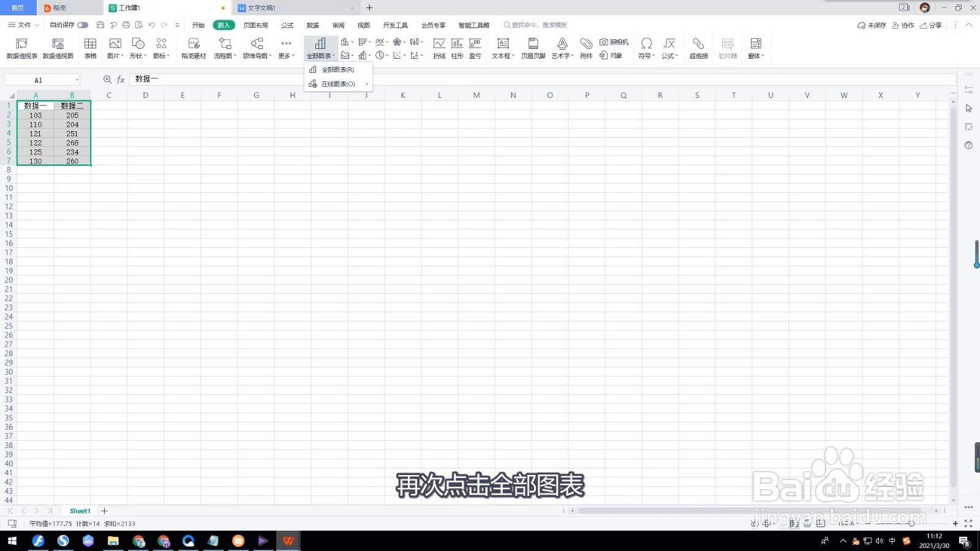Insert 页眉页脚 header and footer
This screenshot has height=551, width=980.
(533, 48)
